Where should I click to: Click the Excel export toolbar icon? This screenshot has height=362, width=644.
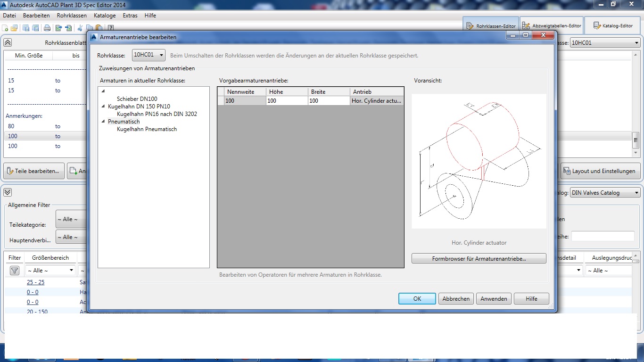(x=59, y=28)
